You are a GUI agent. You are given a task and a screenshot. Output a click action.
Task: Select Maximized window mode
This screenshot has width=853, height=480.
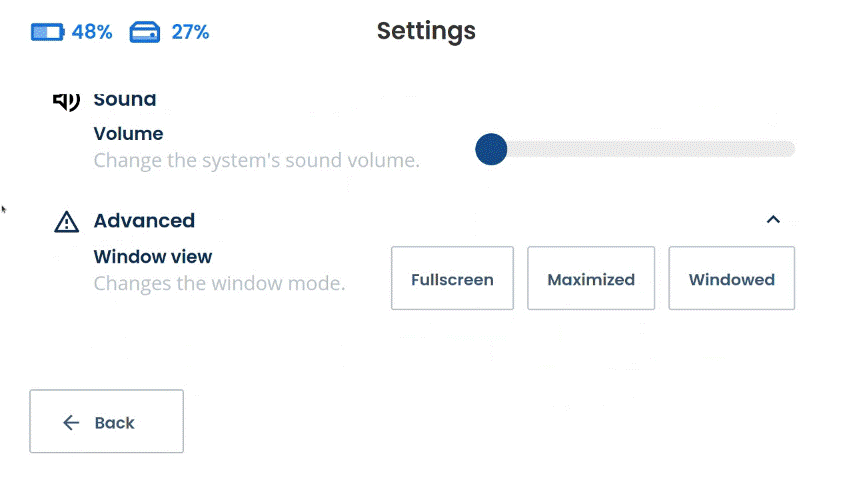pos(591,278)
